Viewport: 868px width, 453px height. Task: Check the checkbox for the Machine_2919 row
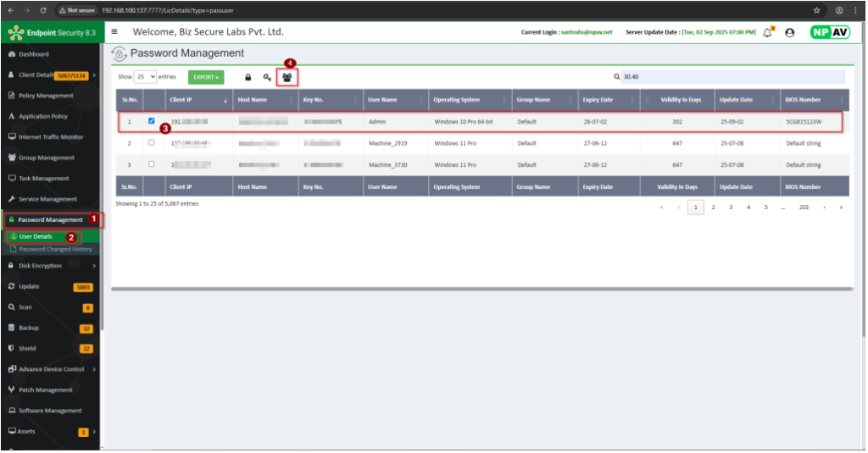[152, 143]
